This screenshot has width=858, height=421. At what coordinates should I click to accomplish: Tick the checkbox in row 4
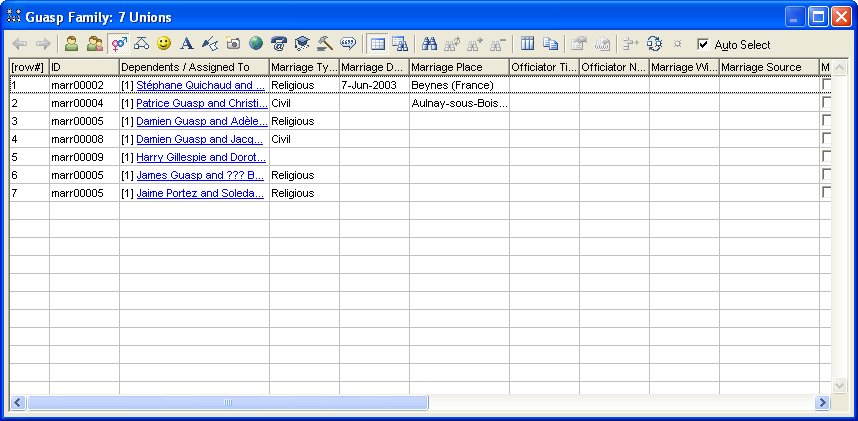826,139
